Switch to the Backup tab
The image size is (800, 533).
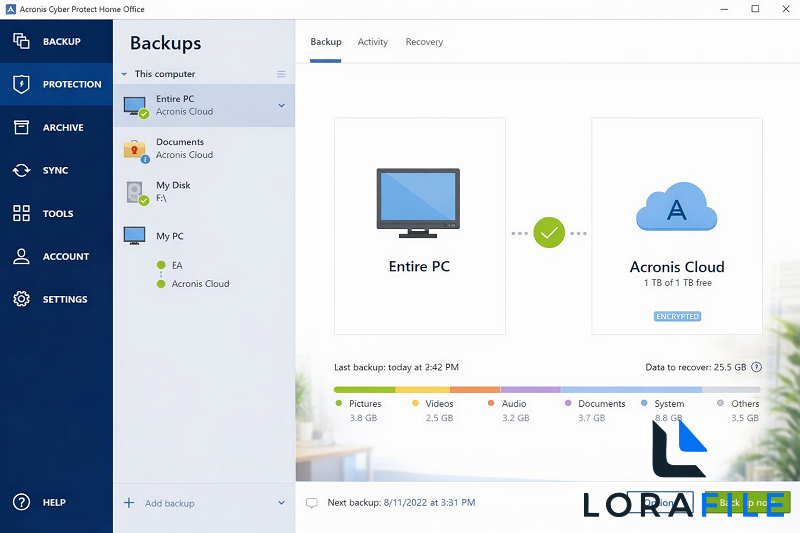326,42
